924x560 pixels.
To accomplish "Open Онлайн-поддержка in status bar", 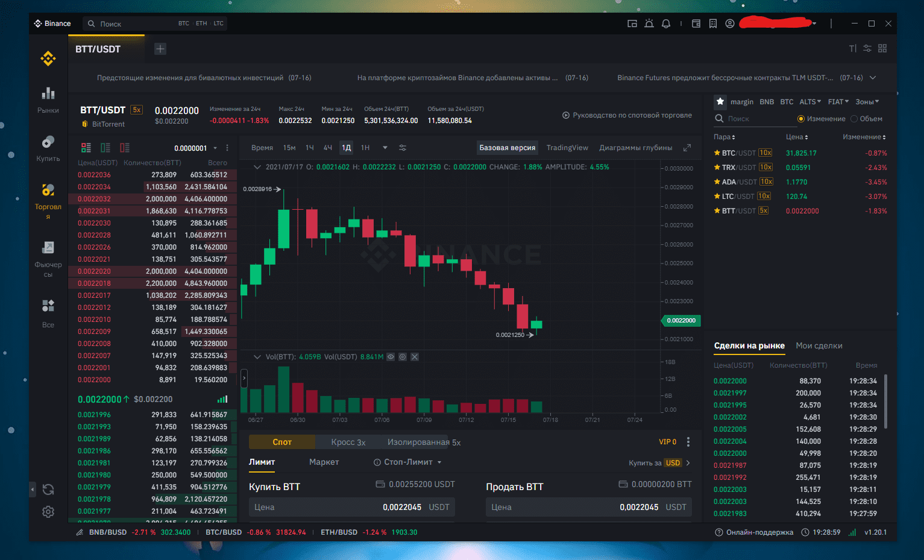I will tap(754, 532).
